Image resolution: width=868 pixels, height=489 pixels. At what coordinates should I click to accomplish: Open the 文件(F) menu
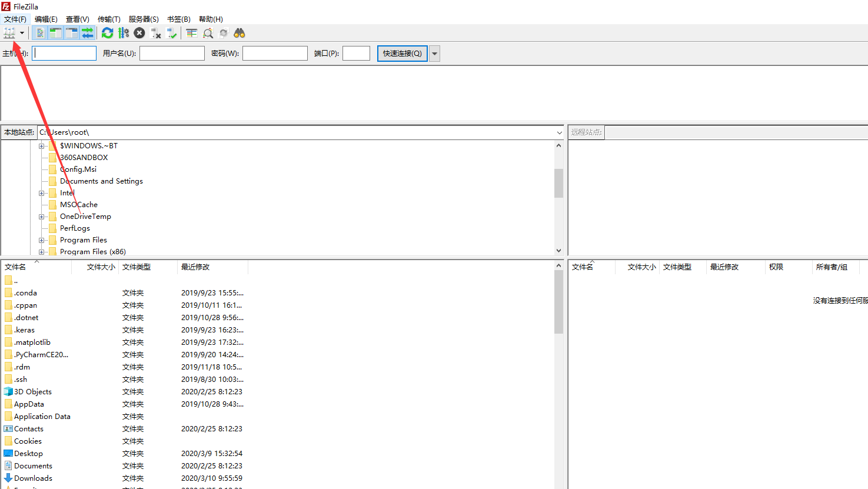pyautogui.click(x=15, y=19)
